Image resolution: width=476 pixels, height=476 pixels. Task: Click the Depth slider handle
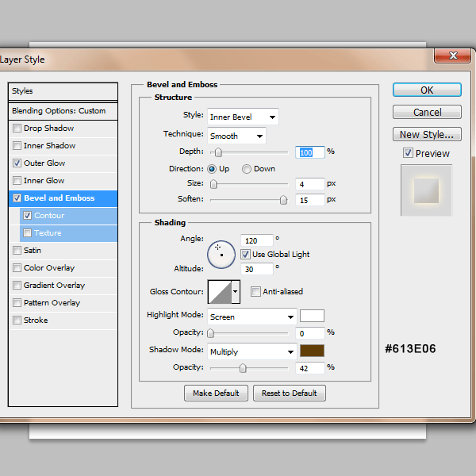point(218,152)
